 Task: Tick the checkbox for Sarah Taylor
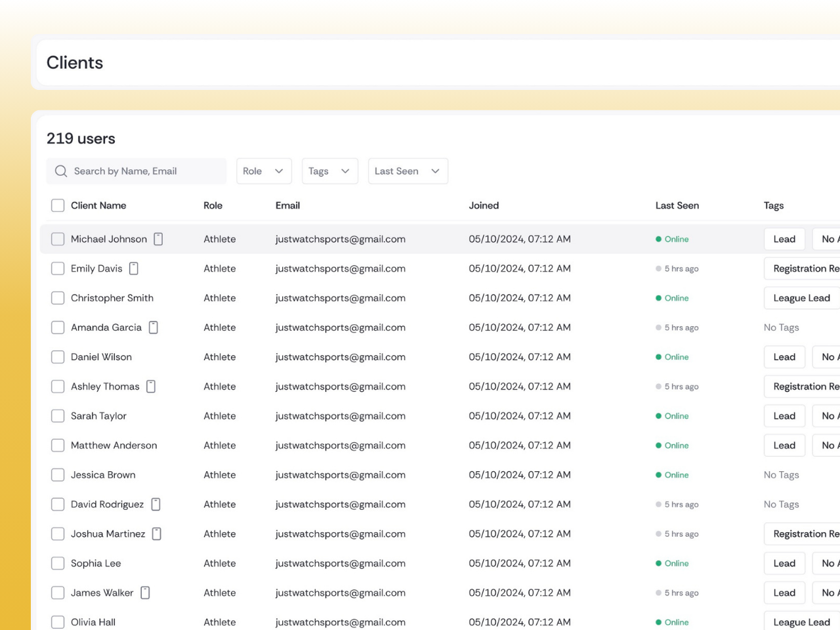point(58,416)
